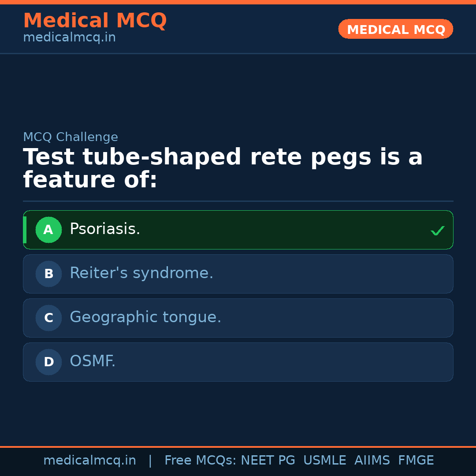Click the green A option circle
The height and width of the screenshot is (476, 476).
(x=48, y=230)
